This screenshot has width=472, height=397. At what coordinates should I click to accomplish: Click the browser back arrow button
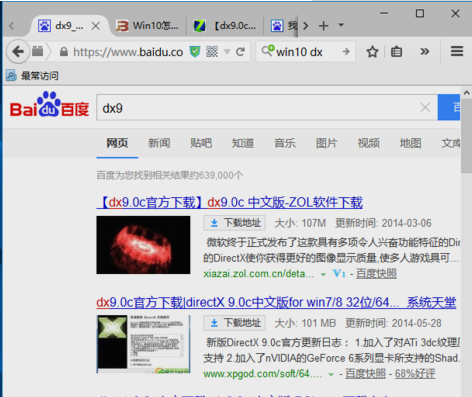(18, 52)
